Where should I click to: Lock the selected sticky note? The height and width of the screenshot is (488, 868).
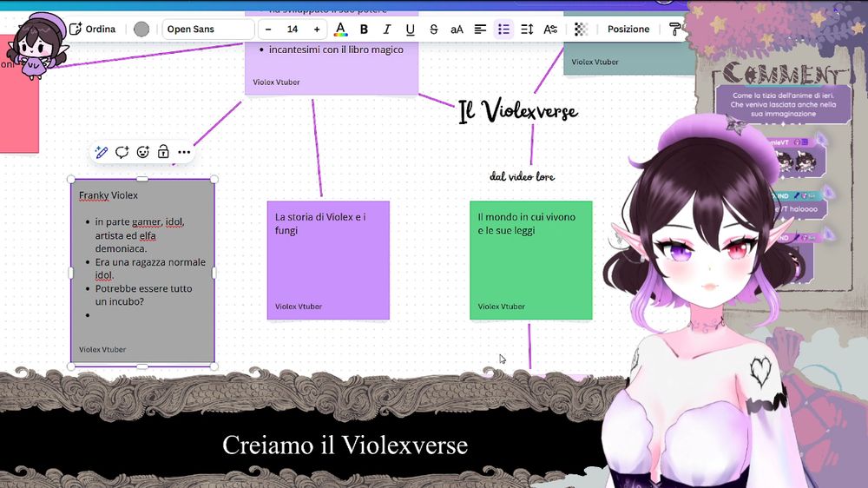[163, 152]
